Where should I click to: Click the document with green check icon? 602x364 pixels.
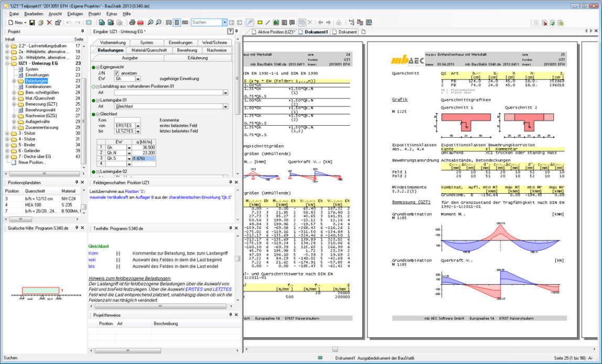pos(553,23)
